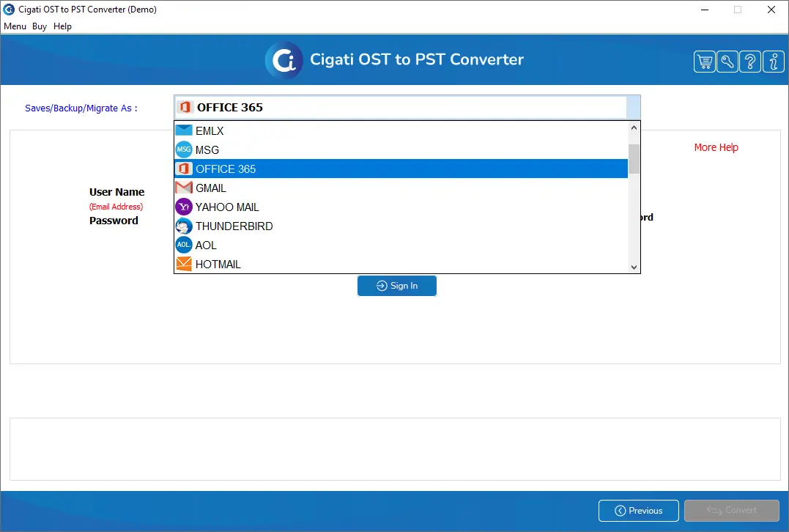Viewport: 789px width, 532px height.
Task: Click the Office 365 icon in list
Action: pos(184,169)
